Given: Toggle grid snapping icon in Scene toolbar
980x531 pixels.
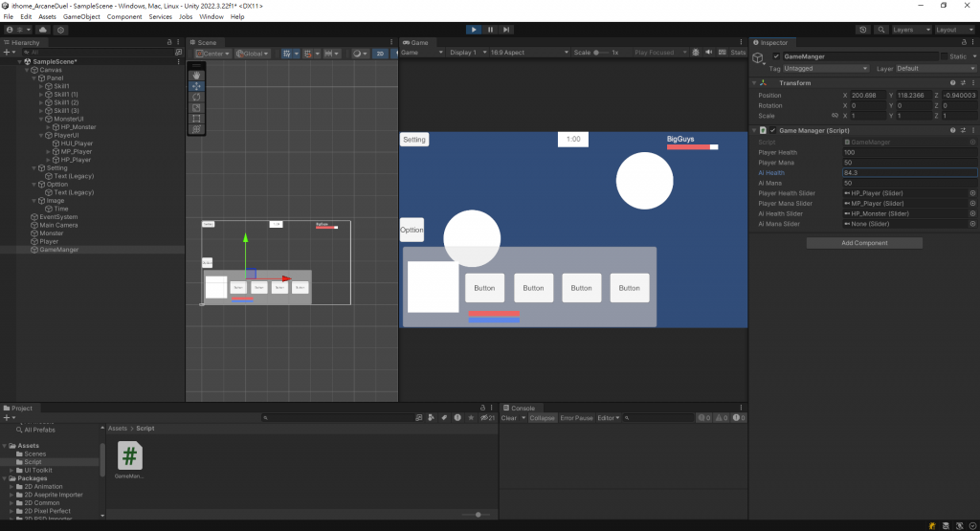Looking at the screenshot, I should pos(307,54).
